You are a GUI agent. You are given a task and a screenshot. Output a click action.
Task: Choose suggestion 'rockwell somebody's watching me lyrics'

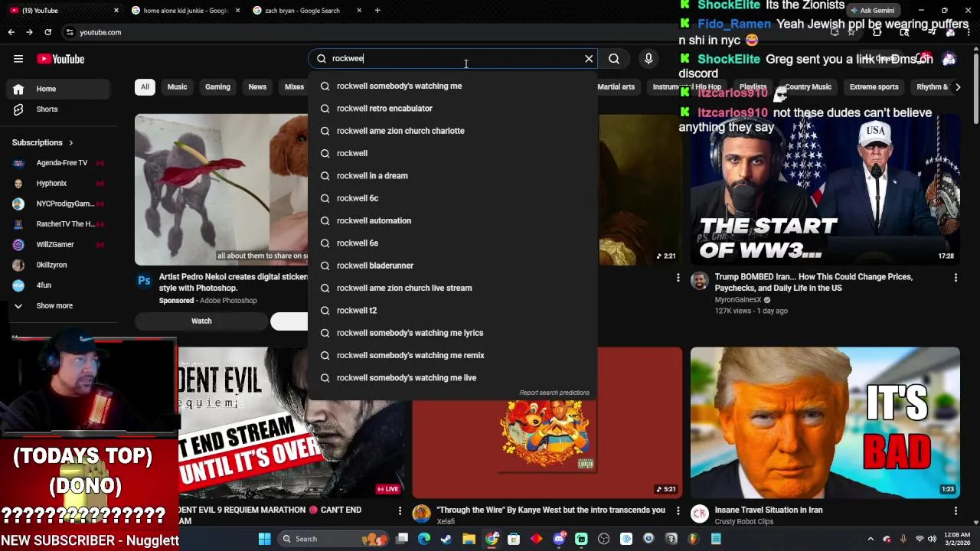[452, 333]
